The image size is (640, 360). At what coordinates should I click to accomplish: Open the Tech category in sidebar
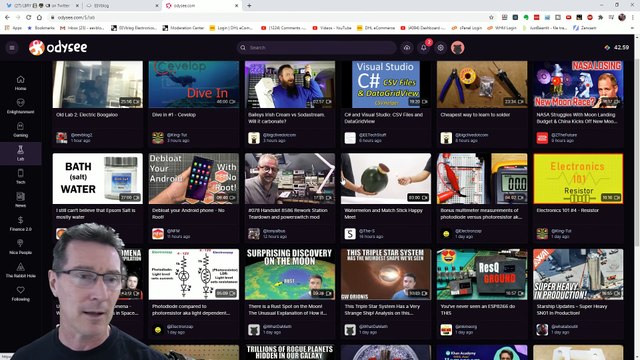(x=20, y=176)
